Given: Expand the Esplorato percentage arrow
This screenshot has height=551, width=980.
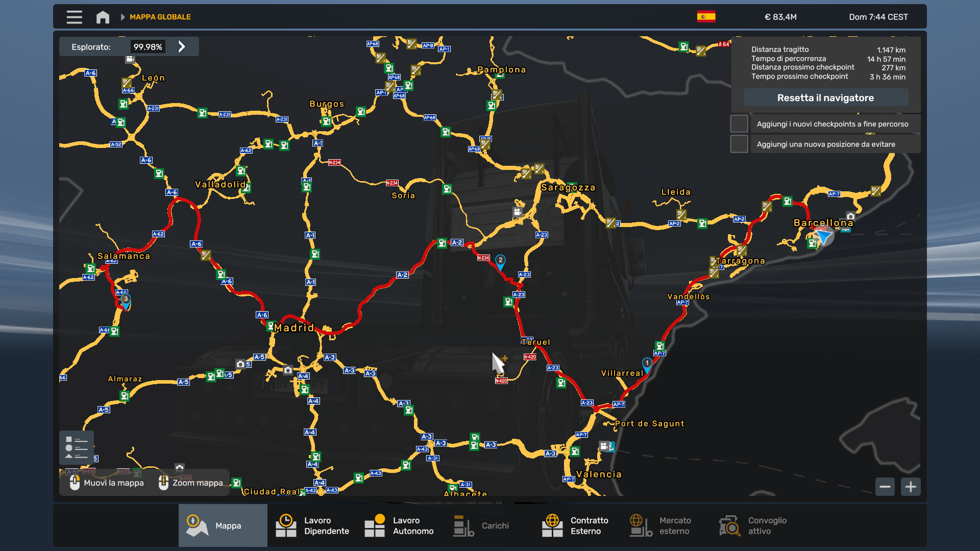Looking at the screenshot, I should pos(182,46).
